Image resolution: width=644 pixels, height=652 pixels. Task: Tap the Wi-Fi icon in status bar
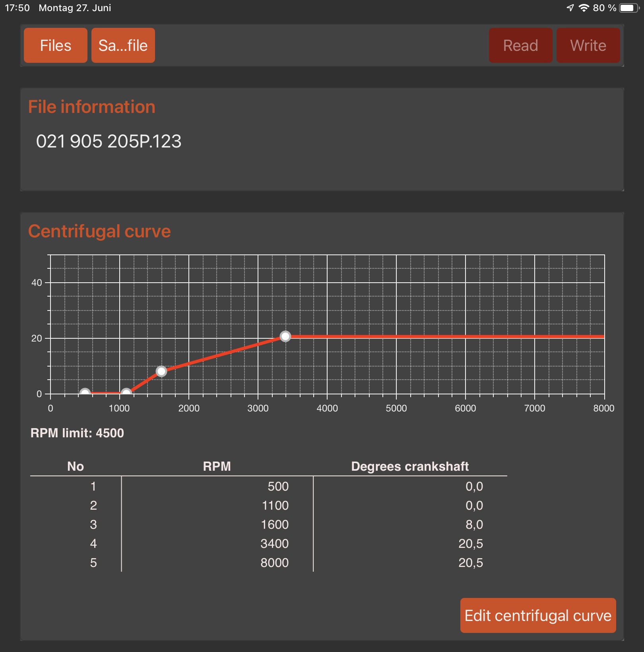(584, 8)
